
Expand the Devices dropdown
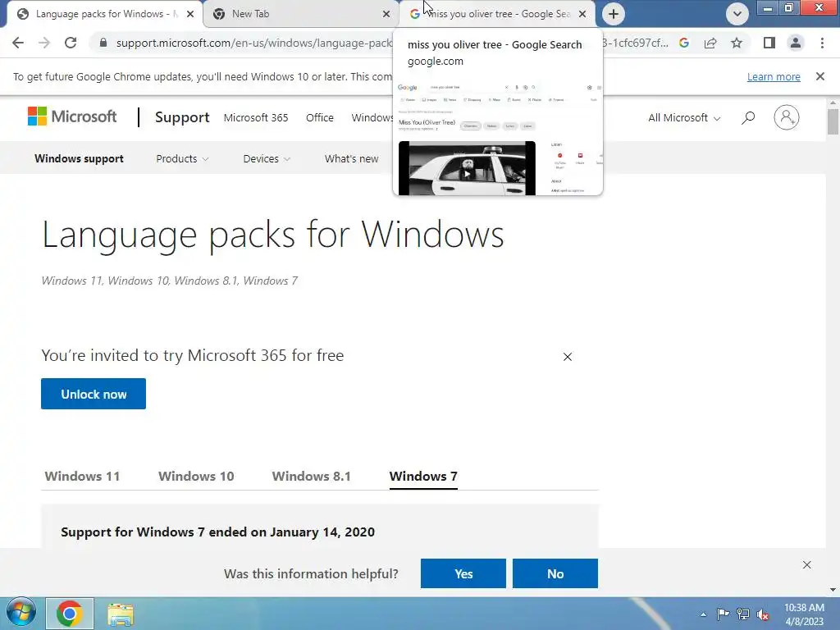[267, 158]
